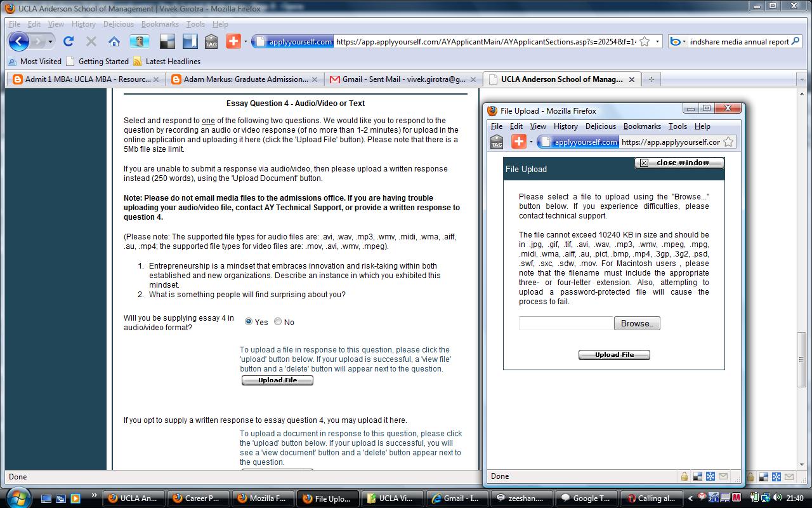Click the media player quick launch icon
Viewport: 812px width, 508px height.
[x=75, y=498]
